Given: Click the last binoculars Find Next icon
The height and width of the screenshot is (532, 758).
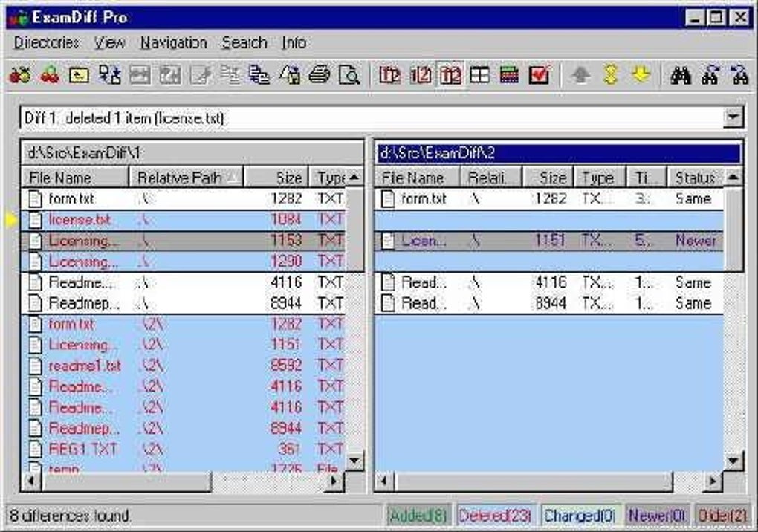Looking at the screenshot, I should (739, 75).
